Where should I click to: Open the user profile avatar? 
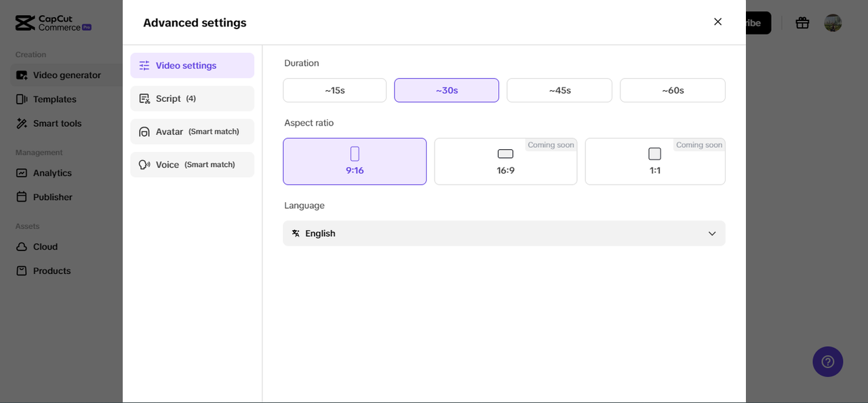click(x=833, y=22)
